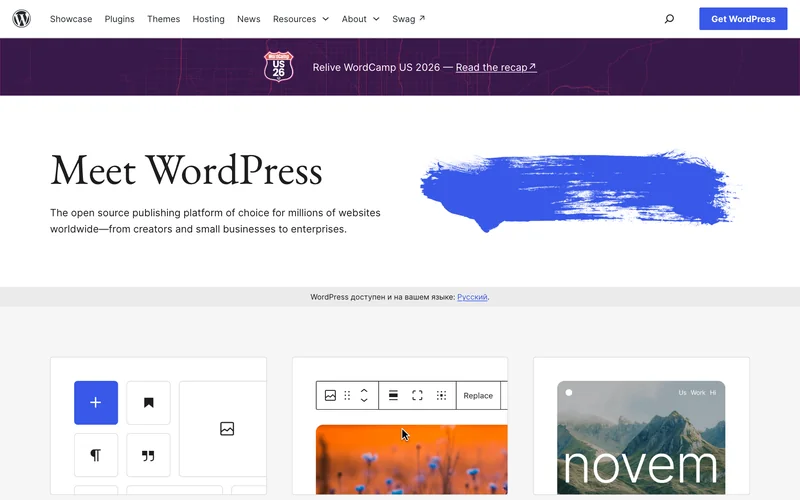Image resolution: width=800 pixels, height=500 pixels.
Task: Select the bookmark block icon
Action: tap(148, 403)
